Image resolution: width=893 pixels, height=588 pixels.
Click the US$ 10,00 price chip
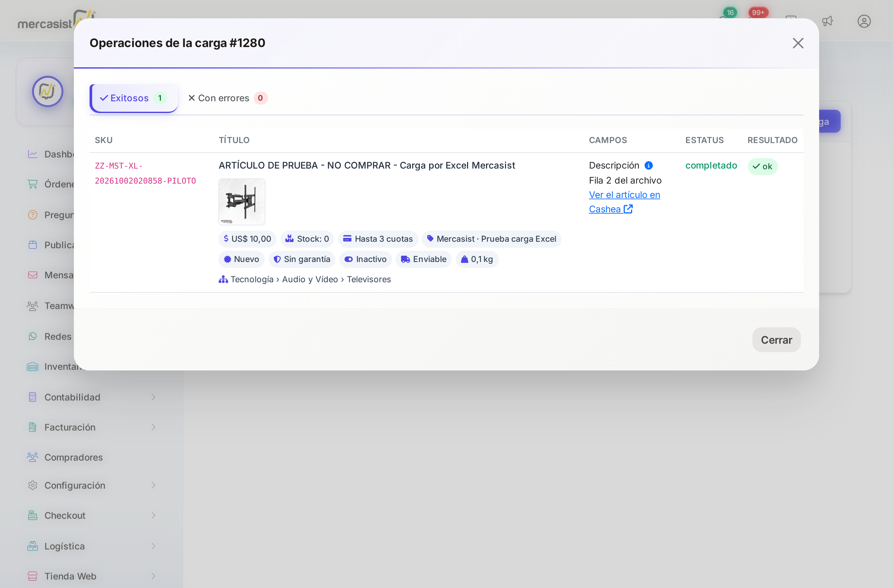tap(247, 239)
